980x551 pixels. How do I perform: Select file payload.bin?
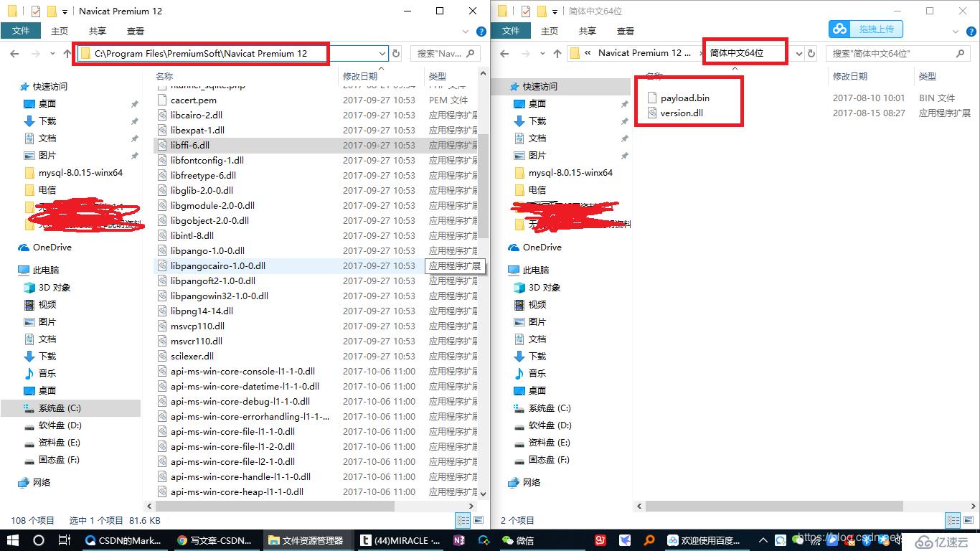(684, 98)
